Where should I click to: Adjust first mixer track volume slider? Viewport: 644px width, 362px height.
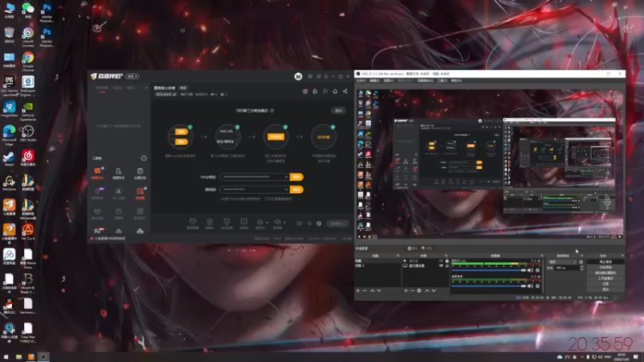(489, 270)
